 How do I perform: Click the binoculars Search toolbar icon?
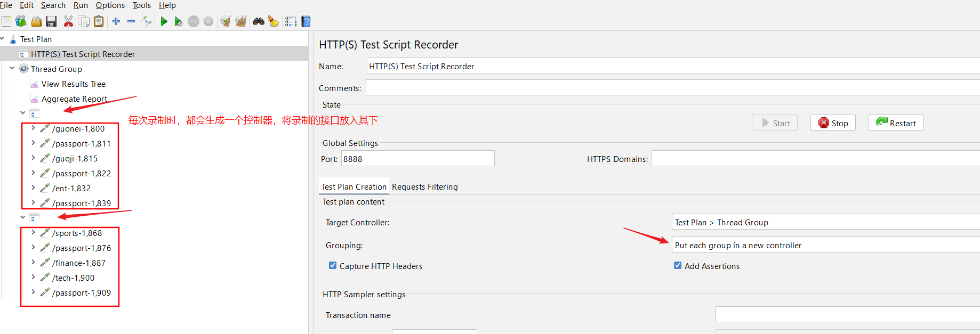pos(259,21)
